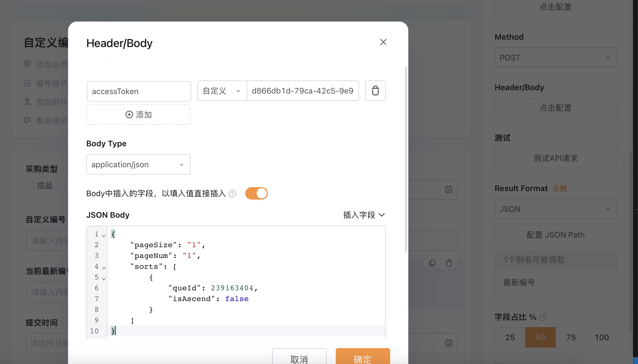Screen dimensions: 638x364
Task: Click the 测试API请求 button
Action: coord(555,158)
